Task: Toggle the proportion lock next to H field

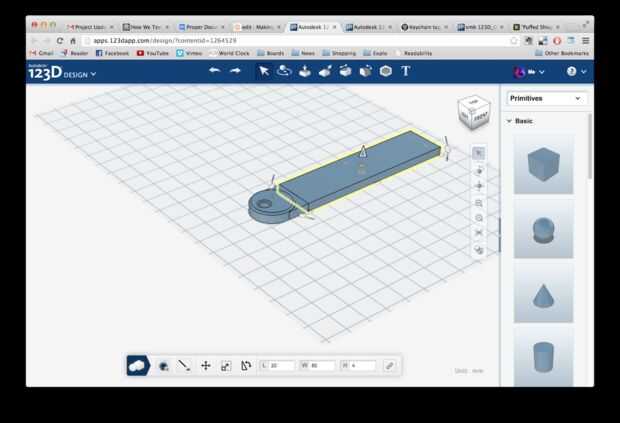Action: (x=389, y=366)
